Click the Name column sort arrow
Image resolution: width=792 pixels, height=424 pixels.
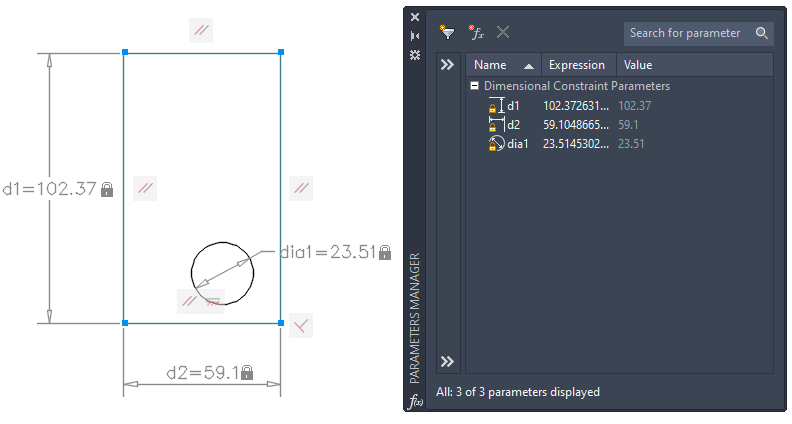pyautogui.click(x=529, y=66)
